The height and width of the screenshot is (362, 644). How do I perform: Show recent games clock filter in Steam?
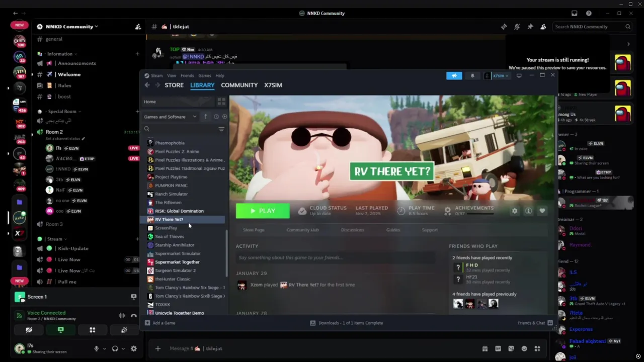coord(216,117)
